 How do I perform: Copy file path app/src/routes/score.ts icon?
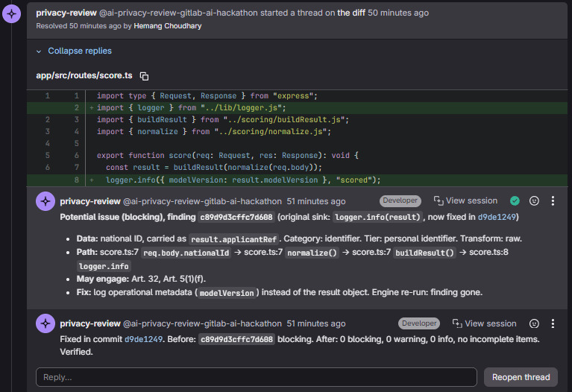[x=144, y=76]
